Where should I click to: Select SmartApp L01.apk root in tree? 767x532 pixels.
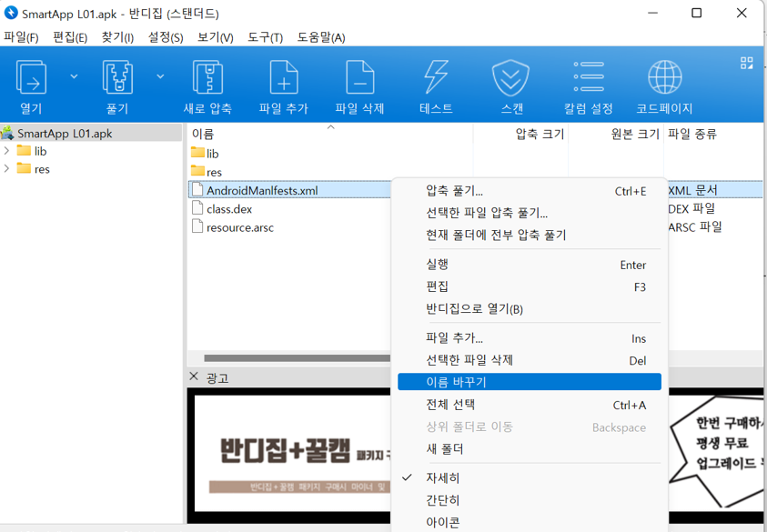coord(65,133)
